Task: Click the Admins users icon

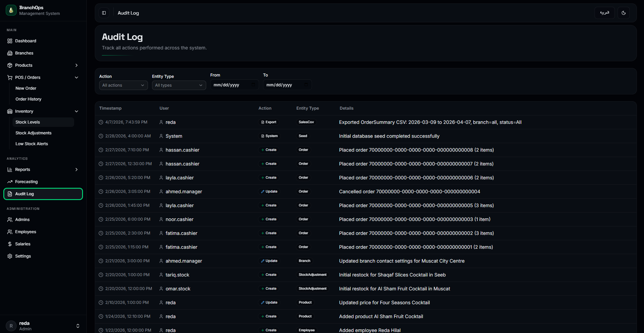Action: (10, 220)
